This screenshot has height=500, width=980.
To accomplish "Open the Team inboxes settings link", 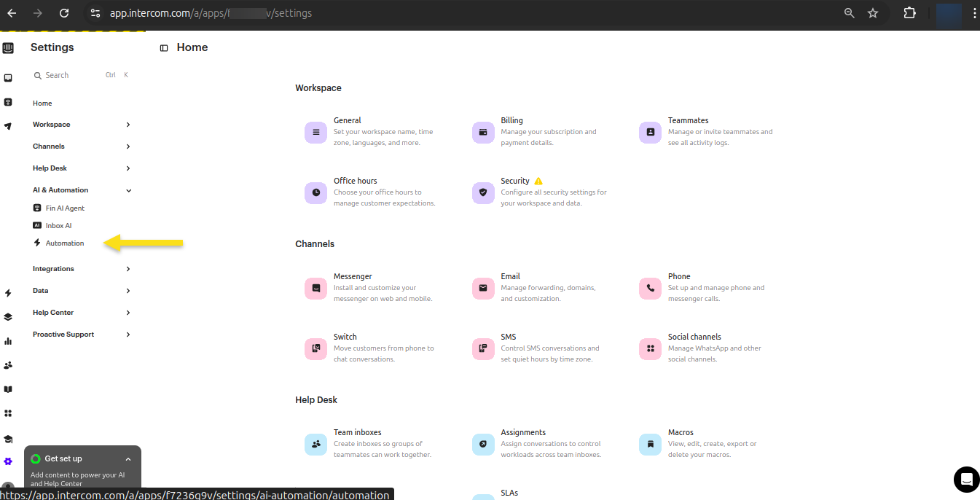I will (x=358, y=432).
